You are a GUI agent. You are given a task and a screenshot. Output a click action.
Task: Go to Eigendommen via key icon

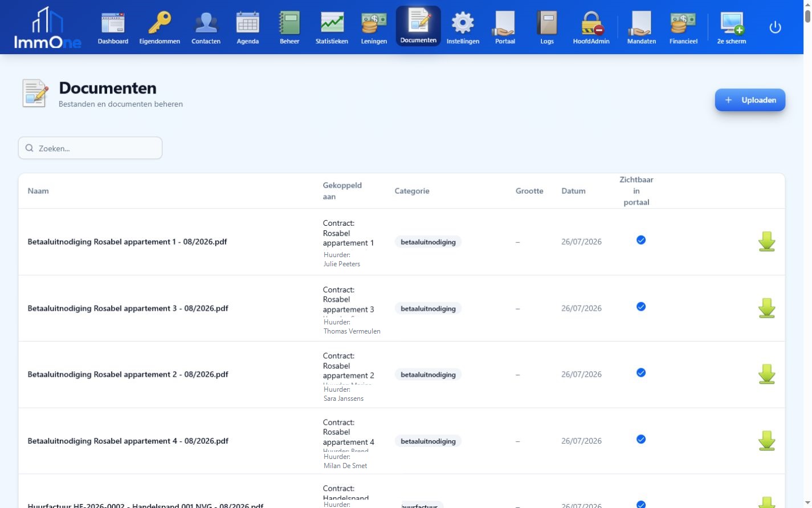(x=160, y=27)
